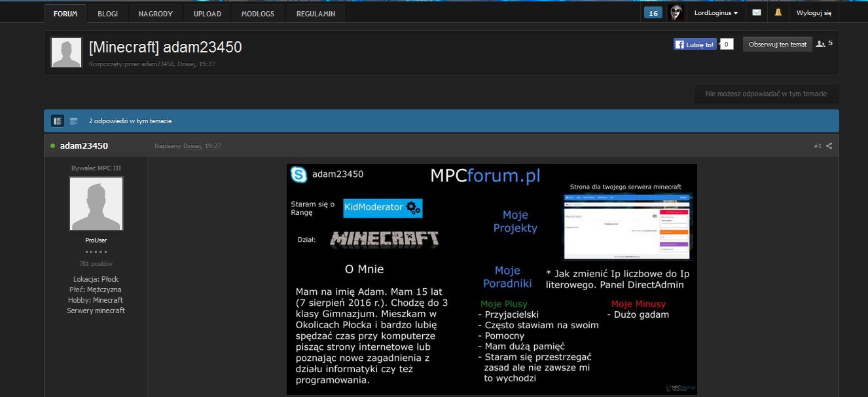Switch to the UPLOAD tab
868x397 pixels.
point(208,13)
